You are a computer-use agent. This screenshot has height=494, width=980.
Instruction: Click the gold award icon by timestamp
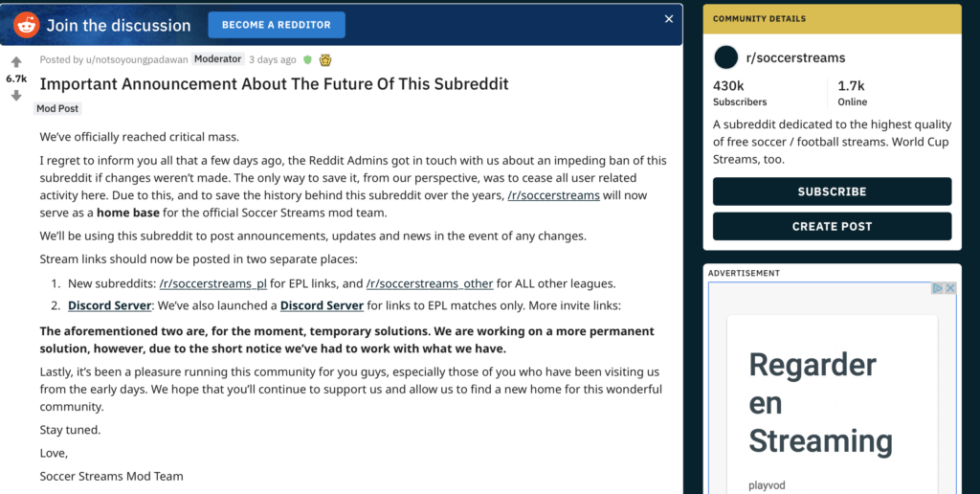(325, 60)
